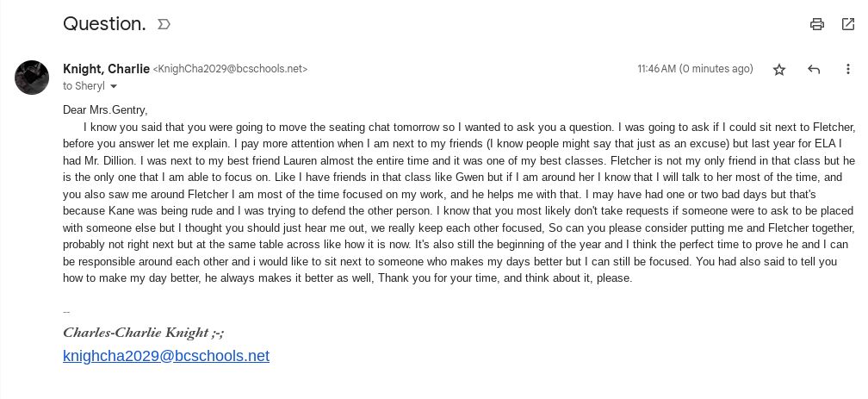Star the message from Charlie Knight
The height and width of the screenshot is (399, 868).
pos(779,70)
